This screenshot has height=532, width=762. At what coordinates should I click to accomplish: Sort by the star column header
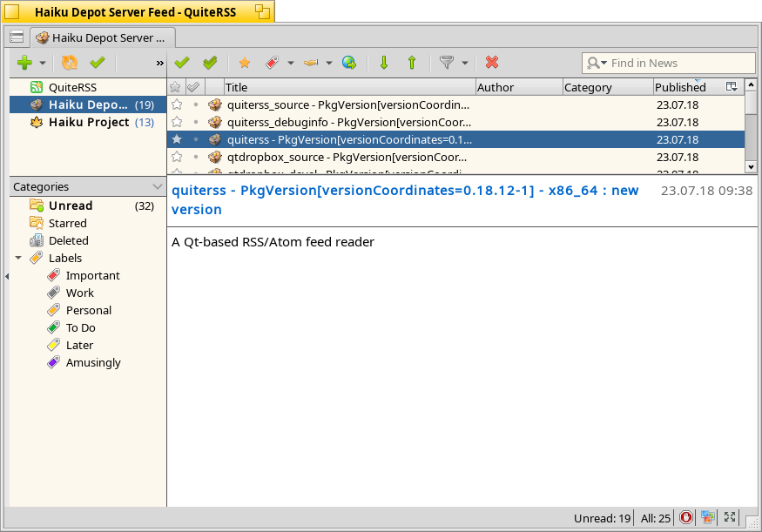tap(175, 87)
